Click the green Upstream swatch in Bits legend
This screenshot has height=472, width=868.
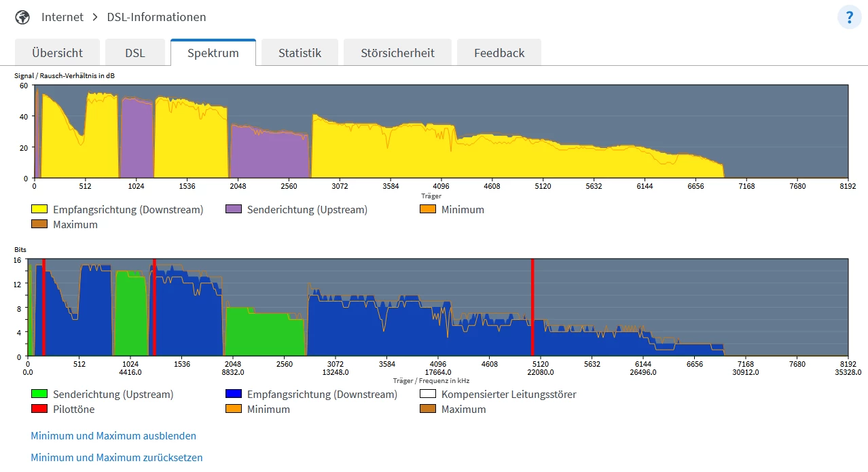tap(39, 395)
